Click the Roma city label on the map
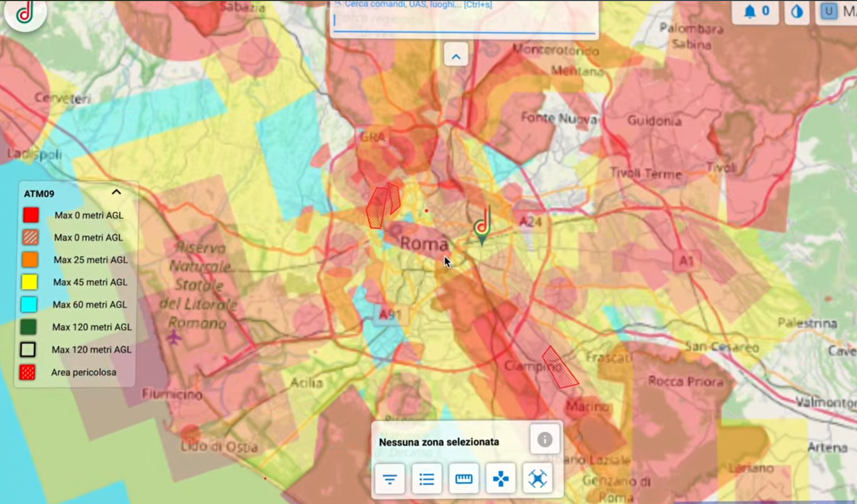Screen dimensions: 857x504 click(424, 244)
